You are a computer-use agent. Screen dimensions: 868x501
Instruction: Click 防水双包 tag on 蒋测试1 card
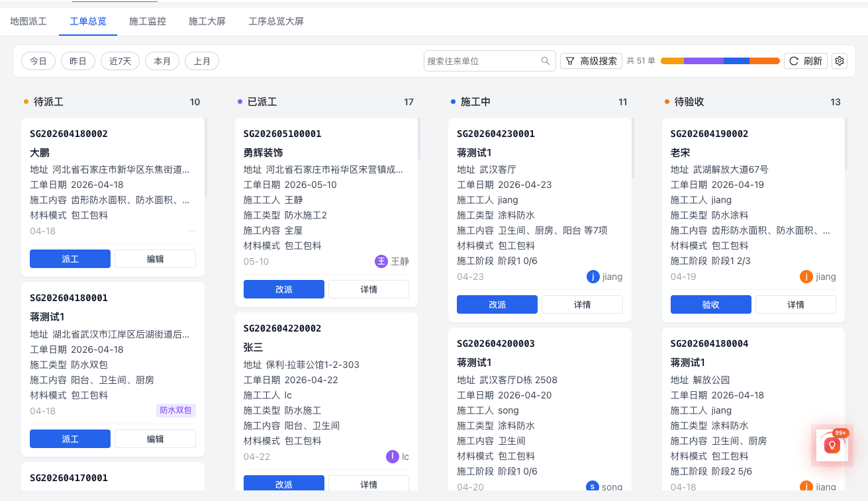coord(176,410)
